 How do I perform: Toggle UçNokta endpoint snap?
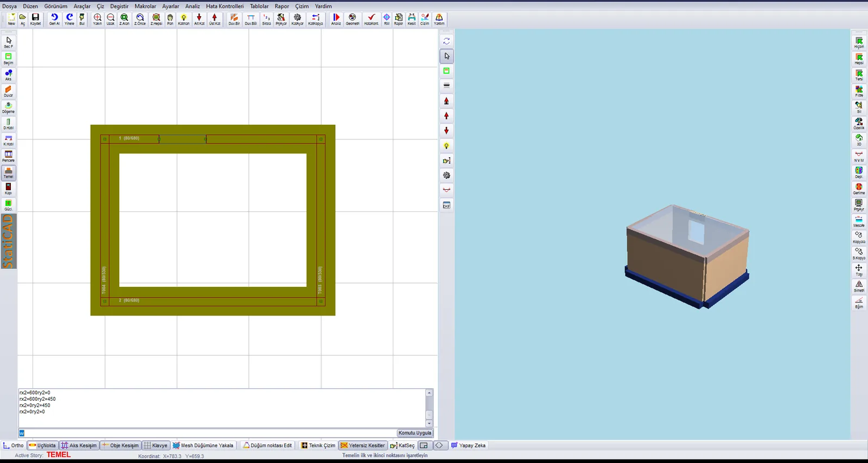coord(42,445)
